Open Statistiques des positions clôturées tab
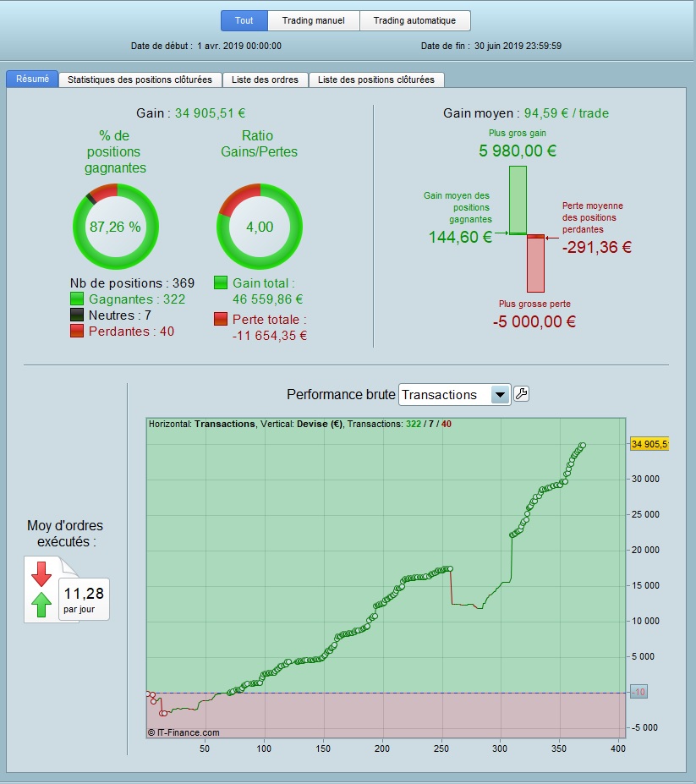Viewport: 696px width, 784px height. click(x=140, y=79)
